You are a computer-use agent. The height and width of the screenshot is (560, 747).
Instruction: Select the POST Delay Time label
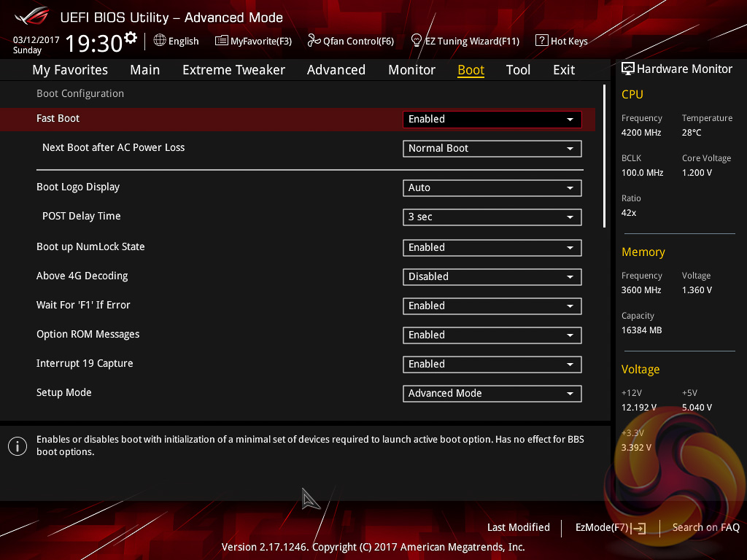point(82,216)
